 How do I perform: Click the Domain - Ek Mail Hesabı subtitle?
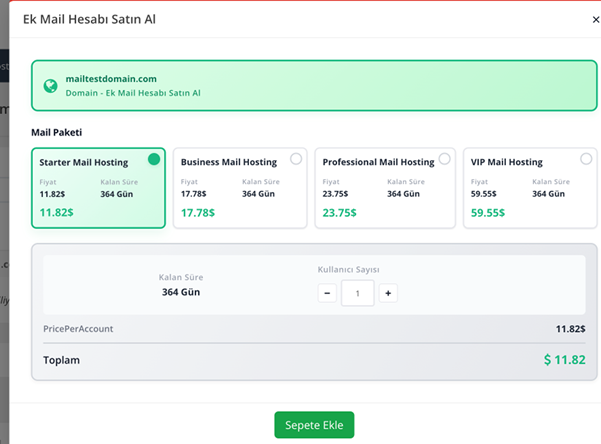(x=133, y=93)
